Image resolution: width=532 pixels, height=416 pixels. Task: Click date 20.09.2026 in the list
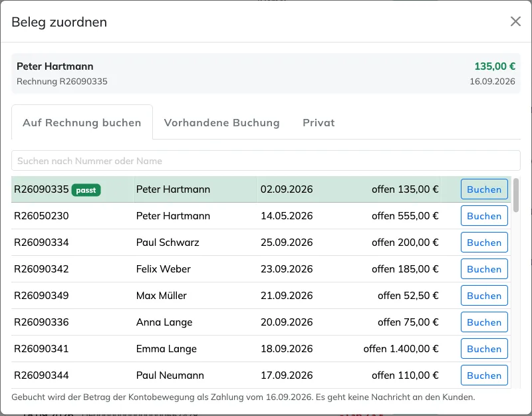(x=287, y=322)
